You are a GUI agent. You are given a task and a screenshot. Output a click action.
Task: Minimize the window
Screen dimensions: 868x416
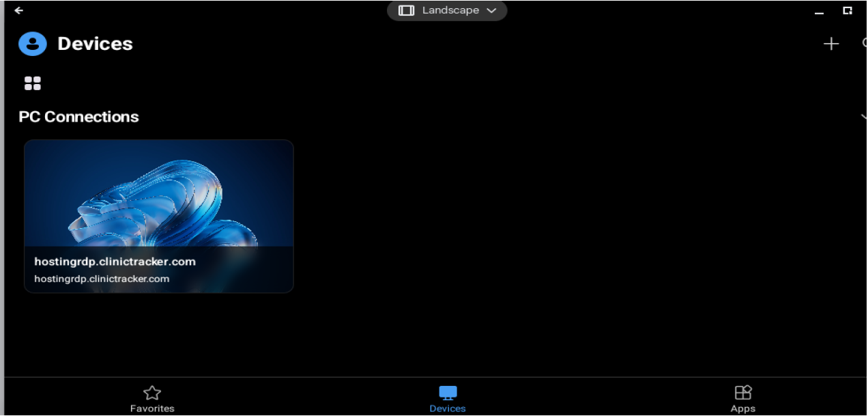point(820,12)
